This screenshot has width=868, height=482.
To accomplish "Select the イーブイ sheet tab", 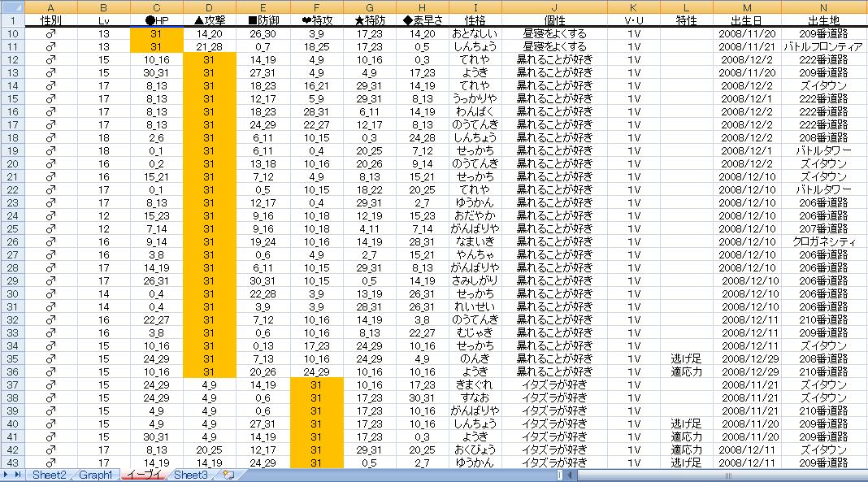I will pyautogui.click(x=144, y=475).
